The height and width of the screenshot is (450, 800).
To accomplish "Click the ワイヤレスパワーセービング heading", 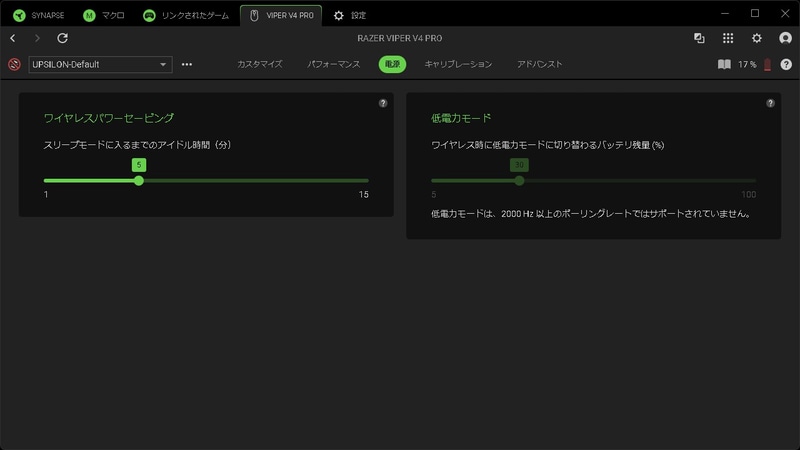I will (109, 118).
